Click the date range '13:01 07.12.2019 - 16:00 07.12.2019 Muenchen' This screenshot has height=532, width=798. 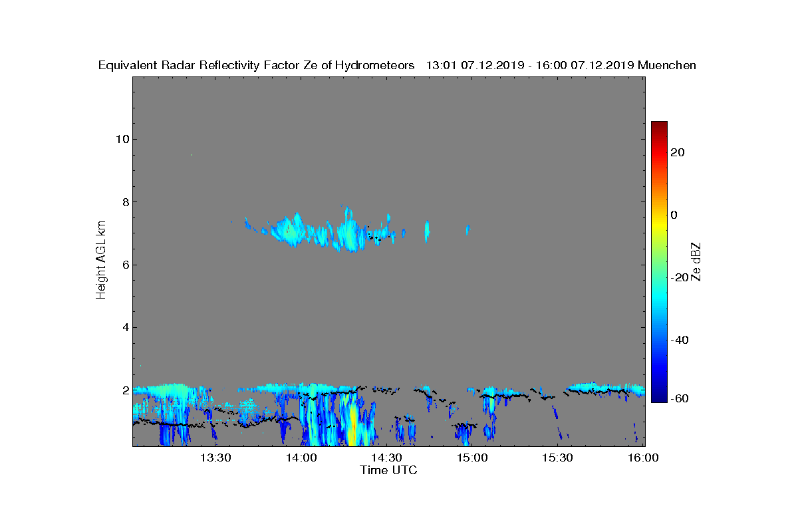[561, 65]
